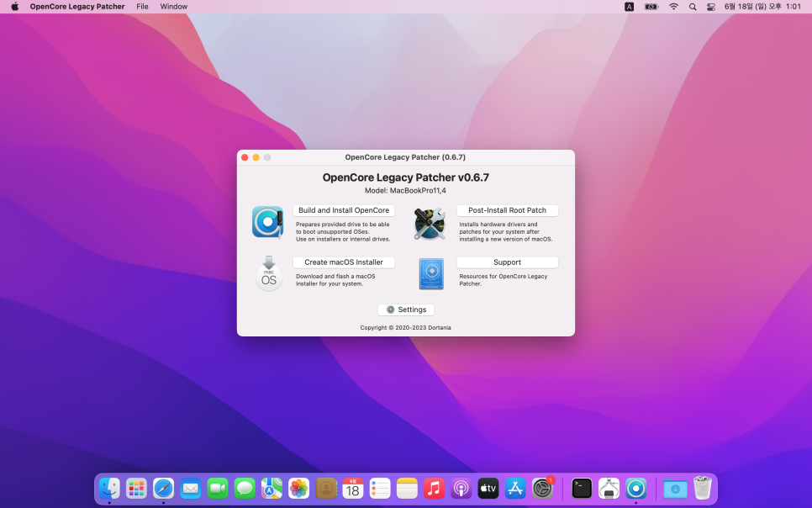Open App Store from the Dock
The height and width of the screenshot is (508, 812).
pyautogui.click(x=515, y=489)
